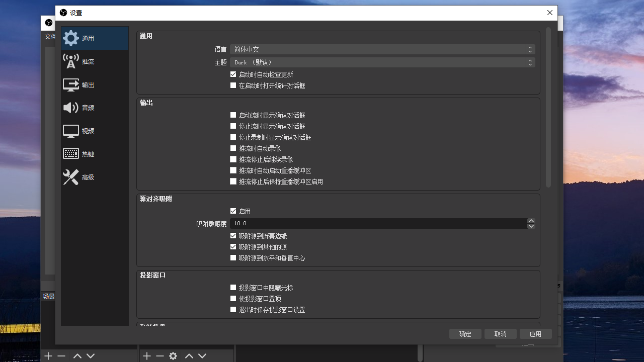The width and height of the screenshot is (644, 362).
Task: Expand the 主题 theme dropdown
Action: 382,62
